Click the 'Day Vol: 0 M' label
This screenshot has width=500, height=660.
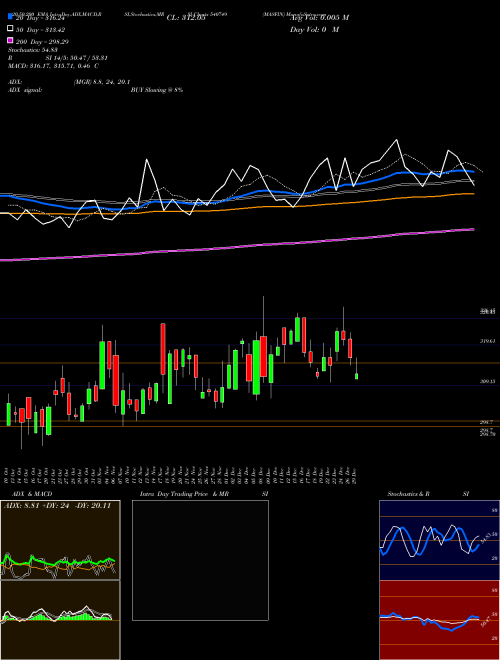click(314, 29)
